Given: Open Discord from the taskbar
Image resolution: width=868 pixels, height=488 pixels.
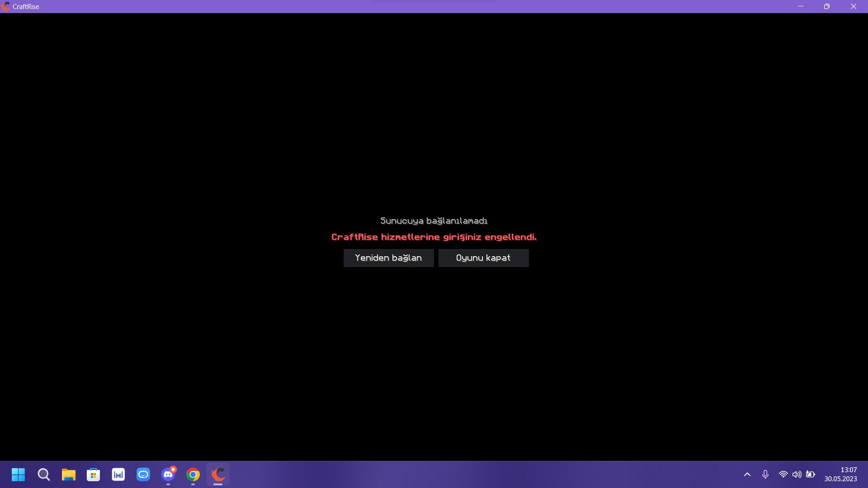Looking at the screenshot, I should coord(168,474).
